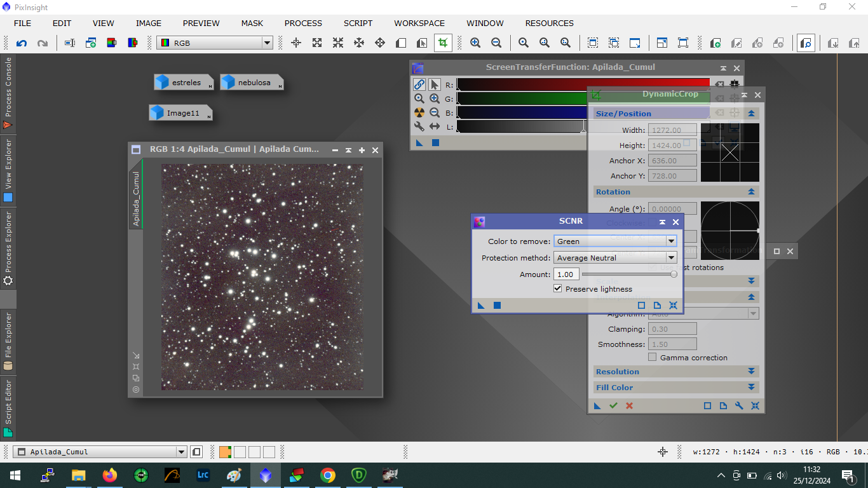The width and height of the screenshot is (868, 488).
Task: Click the SCNR reset icon
Action: (x=674, y=306)
